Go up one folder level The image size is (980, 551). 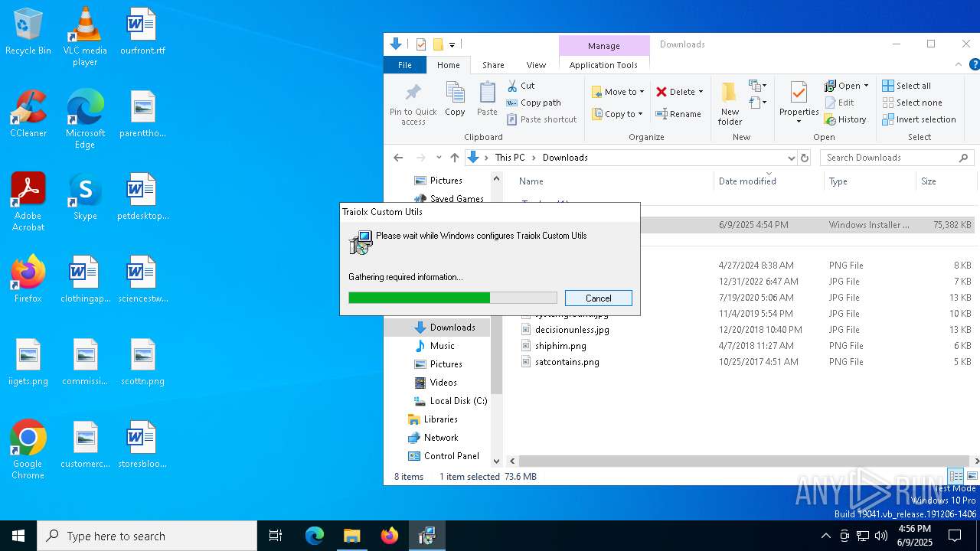(455, 158)
